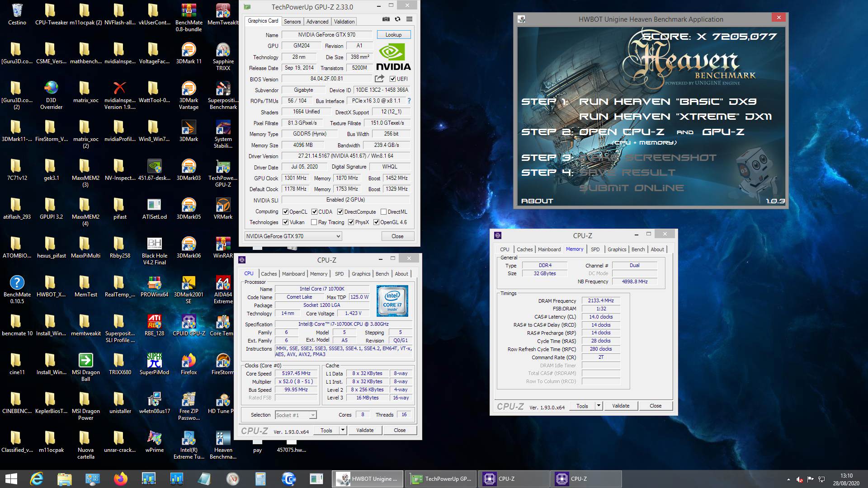Click Validate button in CPU-Z CPU window
The height and width of the screenshot is (488, 868).
[x=365, y=430]
